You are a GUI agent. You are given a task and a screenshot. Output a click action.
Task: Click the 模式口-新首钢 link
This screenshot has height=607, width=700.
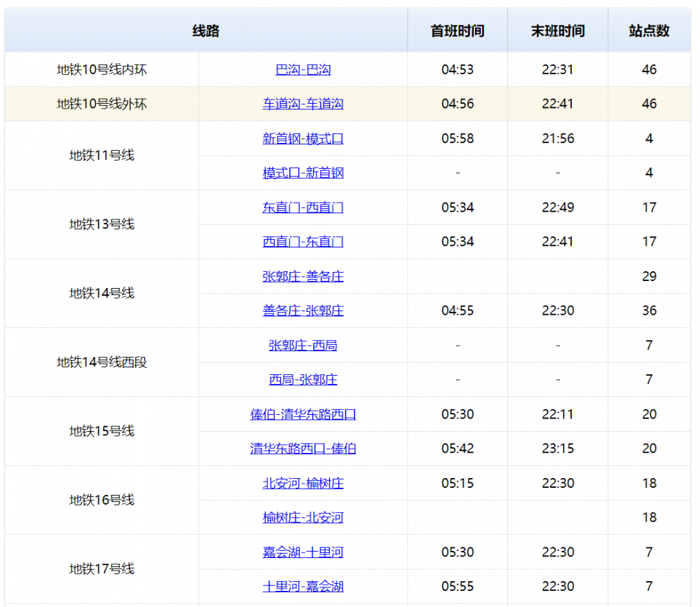(303, 173)
